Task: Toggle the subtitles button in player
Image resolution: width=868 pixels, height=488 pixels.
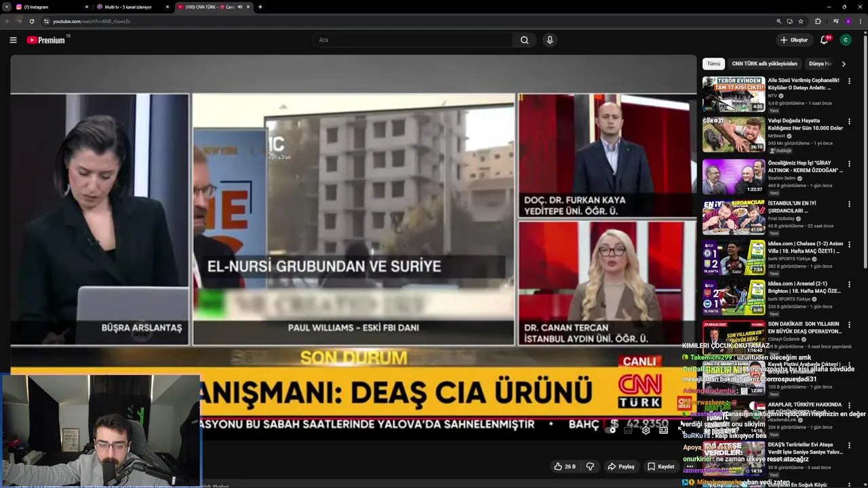Action: click(x=628, y=430)
